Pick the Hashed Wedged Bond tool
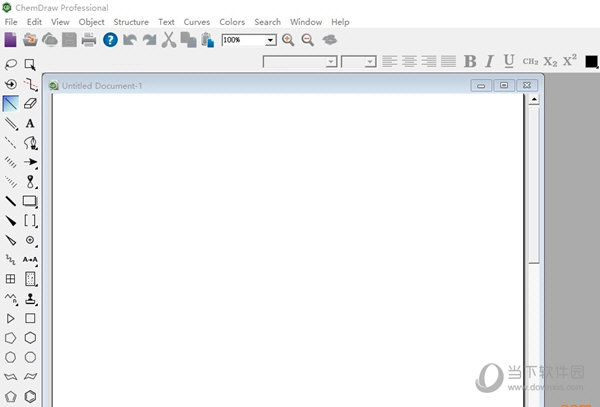600x407 pixels. tap(11, 182)
